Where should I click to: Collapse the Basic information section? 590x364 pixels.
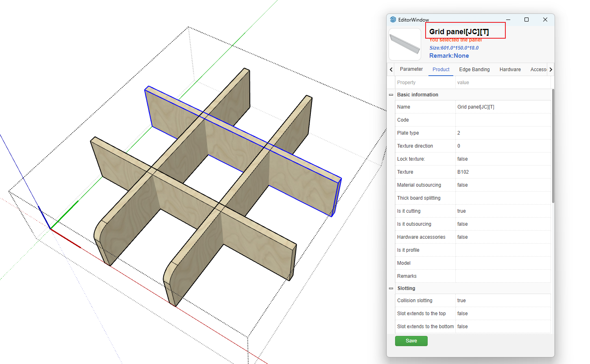[391, 95]
